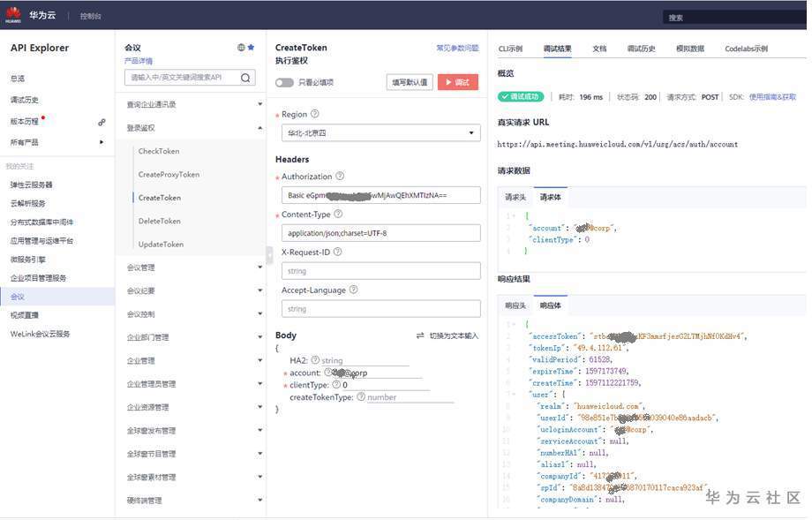This screenshot has height=520, width=812.
Task: Click the help icon next to Region
Action: [x=314, y=113]
